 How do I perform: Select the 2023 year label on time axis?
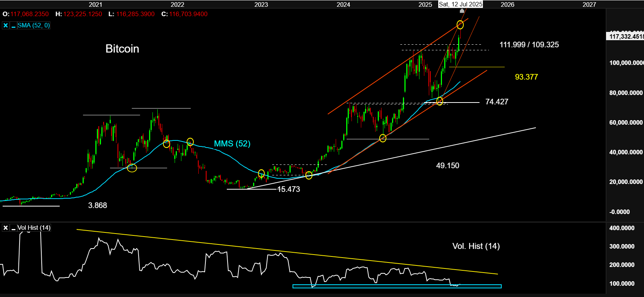pyautogui.click(x=261, y=5)
